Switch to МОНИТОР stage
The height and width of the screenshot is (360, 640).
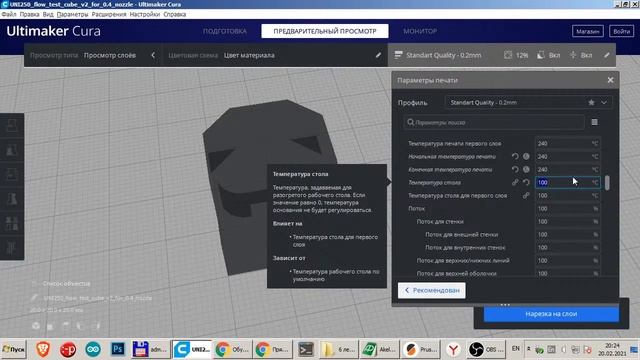click(420, 31)
